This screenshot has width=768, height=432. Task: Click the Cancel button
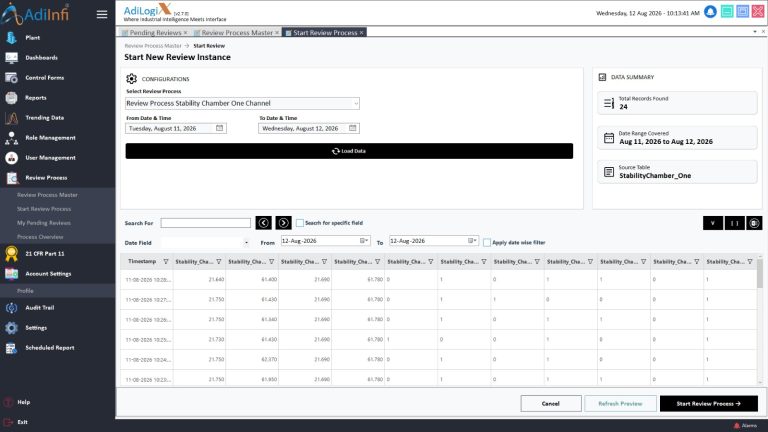pos(551,404)
